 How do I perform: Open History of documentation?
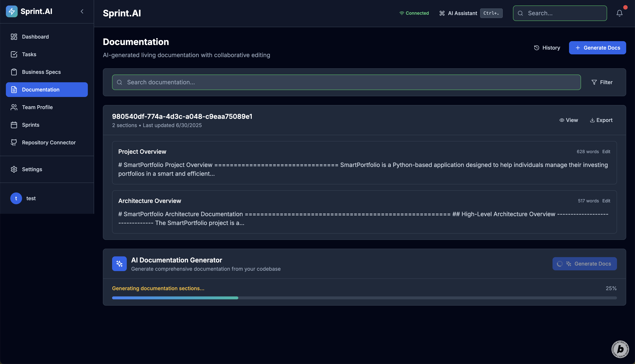pyautogui.click(x=547, y=48)
